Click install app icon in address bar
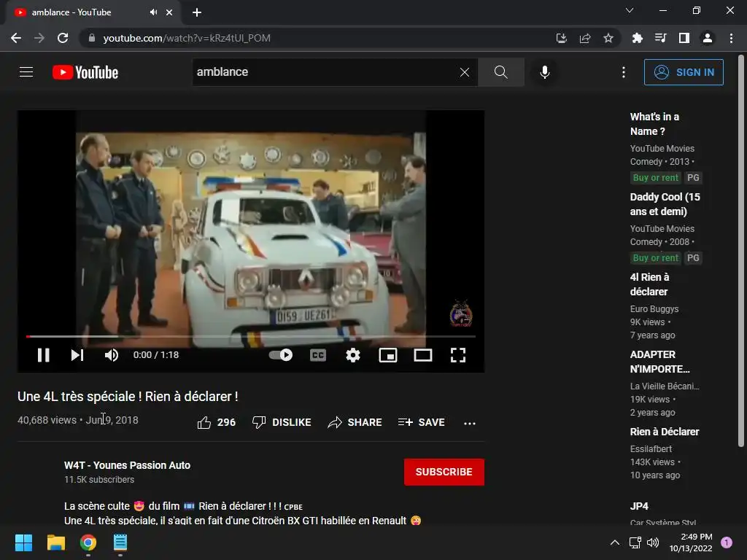The image size is (747, 560). [562, 38]
